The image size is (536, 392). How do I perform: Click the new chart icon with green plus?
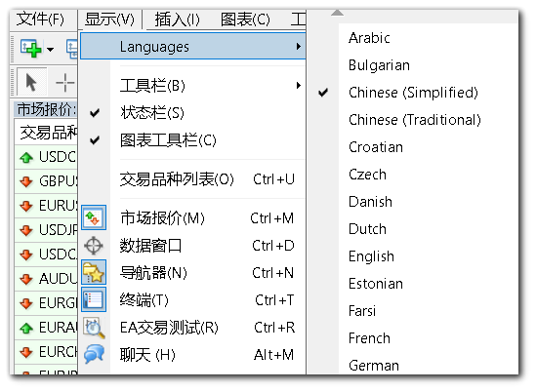[31, 48]
